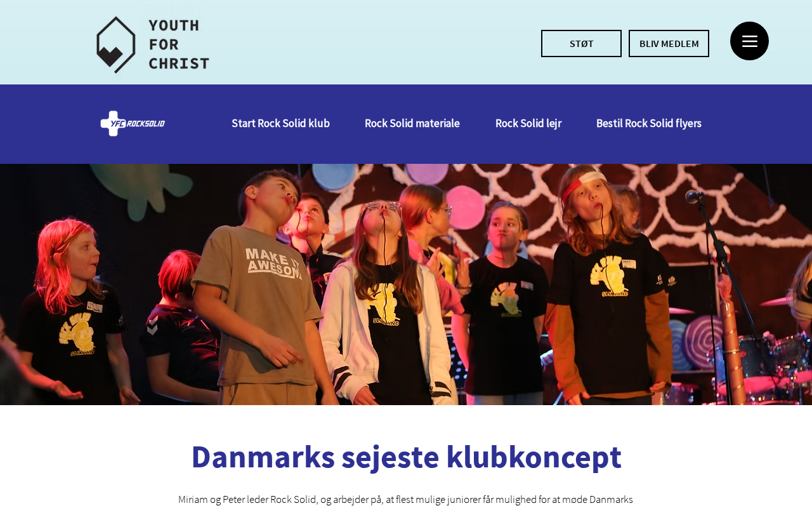Click the Youth For Christ shield logo
Screen dimensions: 812x508
[x=116, y=44]
